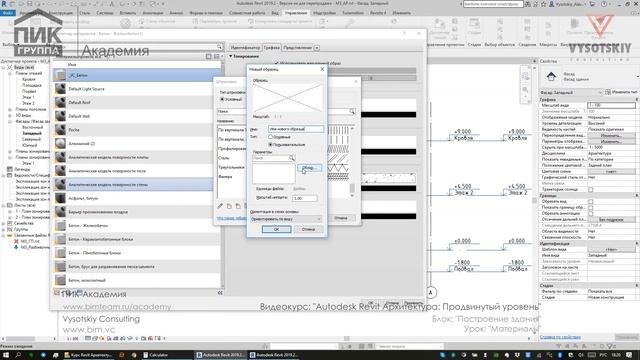Viewport: 640px width, 360px height.
Task: Click thumbnail of _КС_Бетон material
Action: 60,75
